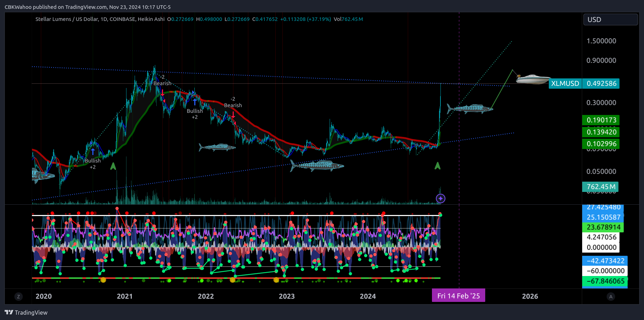Click the 23.678914 green indicator label
This screenshot has height=320, width=644.
pos(604,227)
